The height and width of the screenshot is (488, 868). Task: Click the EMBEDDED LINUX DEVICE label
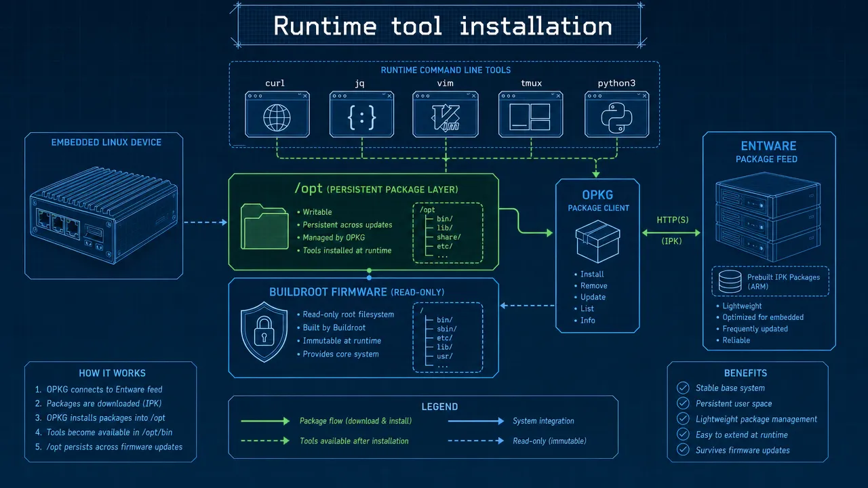pos(106,142)
